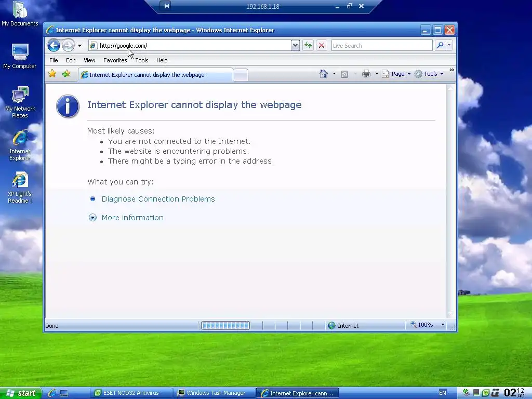The width and height of the screenshot is (532, 399).
Task: Open the Favorites menu
Action: point(115,60)
